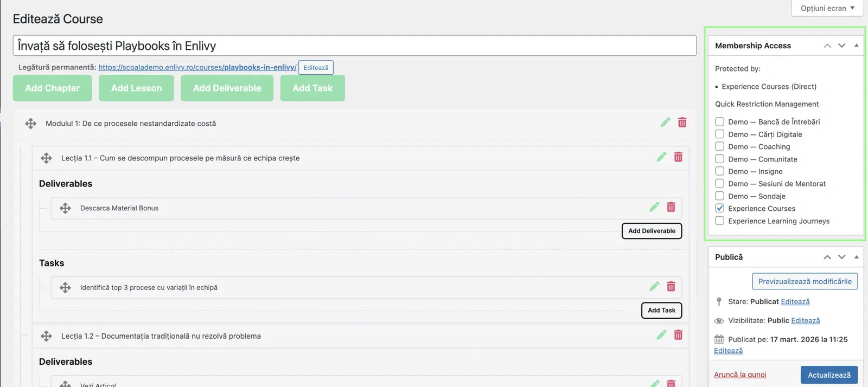The image size is (868, 387).
Task: Click the Actualizează button
Action: click(x=829, y=375)
